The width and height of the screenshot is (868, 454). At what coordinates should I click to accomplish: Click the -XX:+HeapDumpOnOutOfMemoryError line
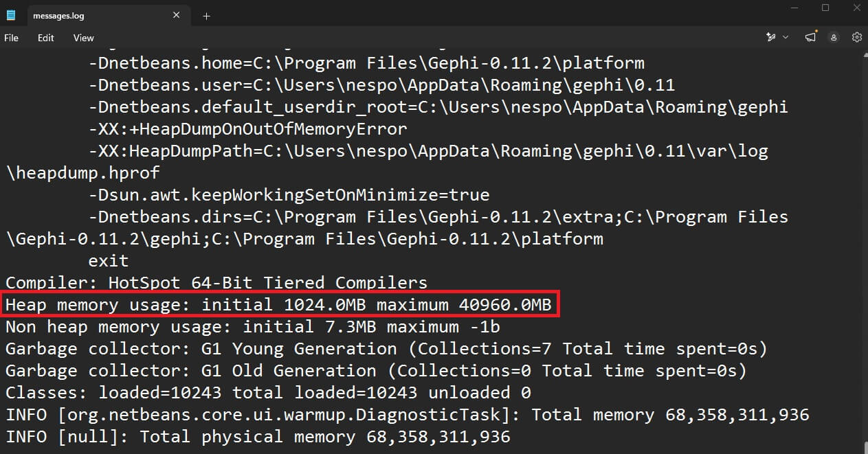(247, 129)
